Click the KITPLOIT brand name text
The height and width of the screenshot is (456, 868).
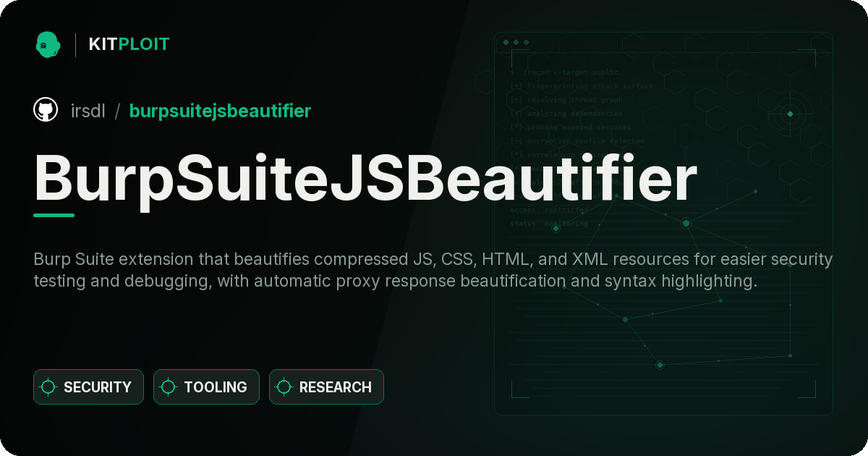click(129, 44)
